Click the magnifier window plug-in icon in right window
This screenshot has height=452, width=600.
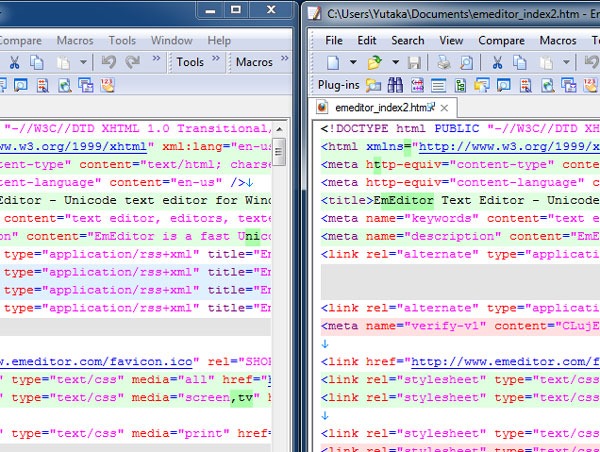coord(504,85)
